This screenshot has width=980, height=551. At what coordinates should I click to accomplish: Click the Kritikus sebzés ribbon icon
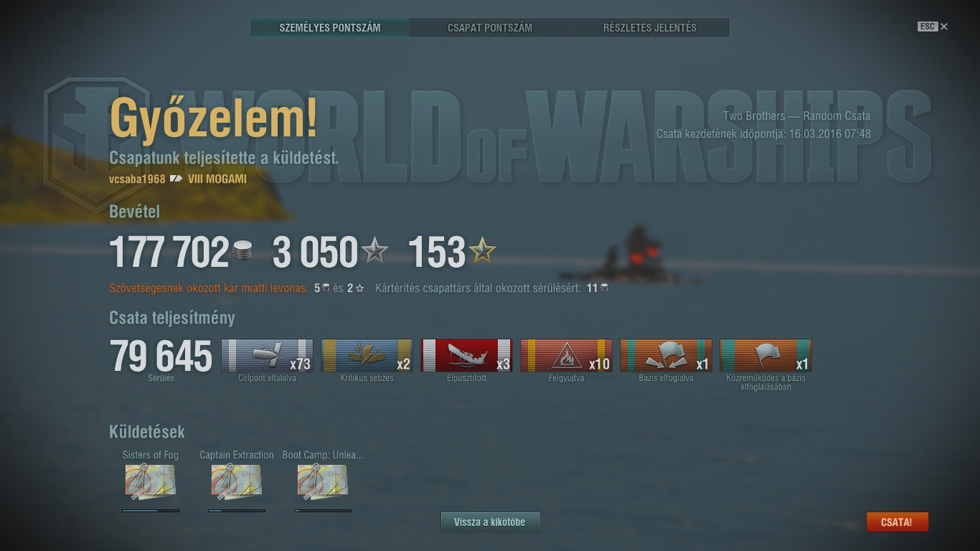point(367,355)
